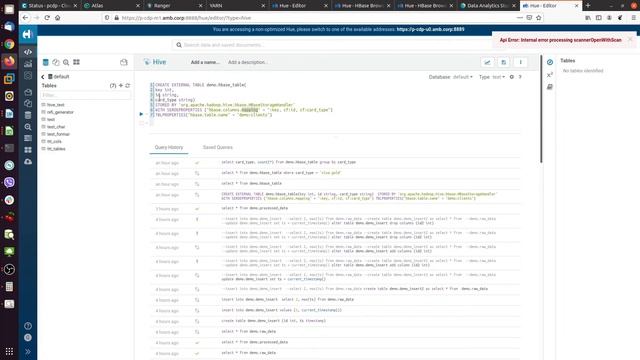Switch to the Atlas browser tab
640x360 pixels.
[112, 6]
